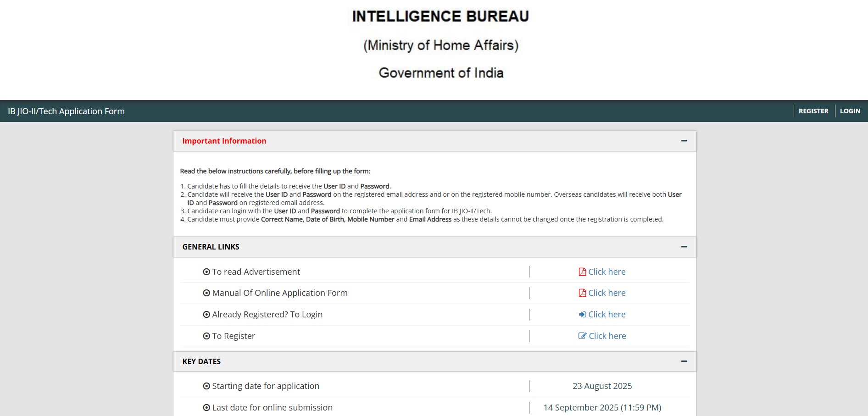
Task: Click the edit pencil icon for register
Action: [582, 336]
